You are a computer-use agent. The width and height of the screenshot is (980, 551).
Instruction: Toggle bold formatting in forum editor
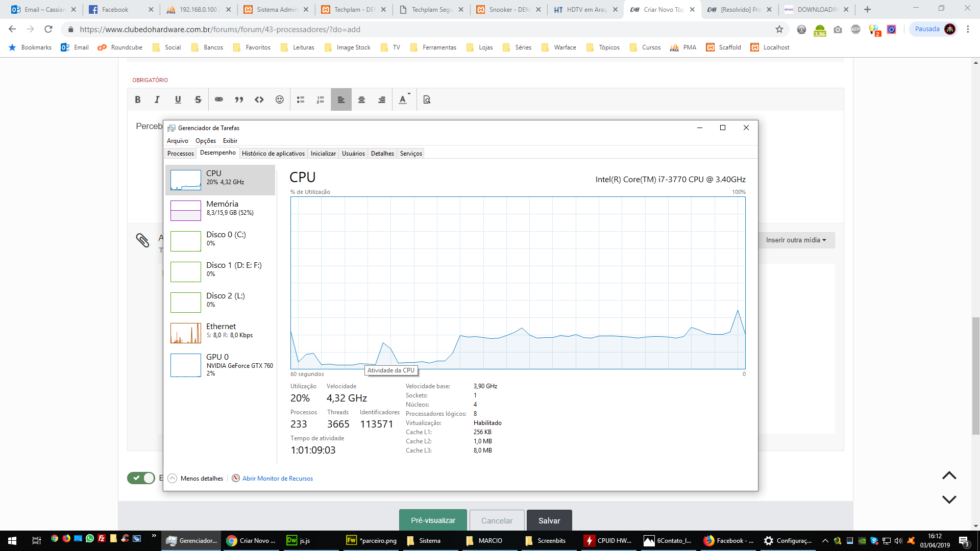pos(138,100)
